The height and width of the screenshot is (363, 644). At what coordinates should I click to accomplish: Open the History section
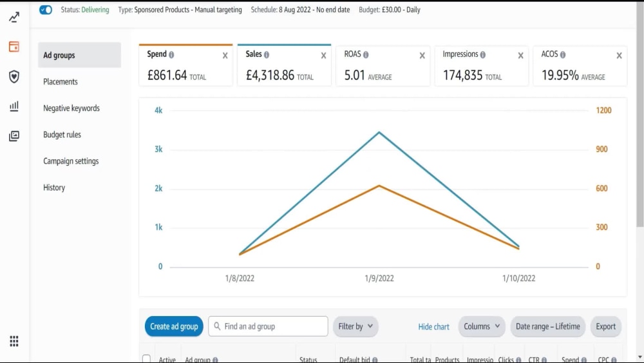[54, 188]
